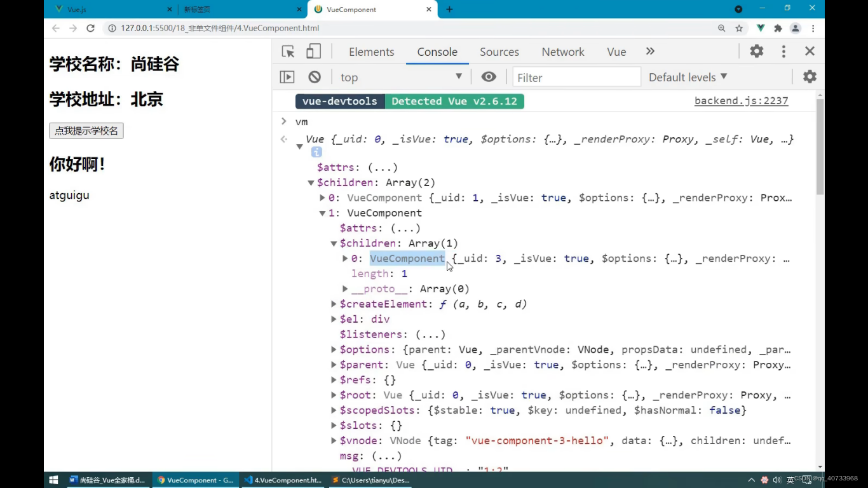Collapse the Vue object root triangle
The image size is (868, 488).
[299, 147]
